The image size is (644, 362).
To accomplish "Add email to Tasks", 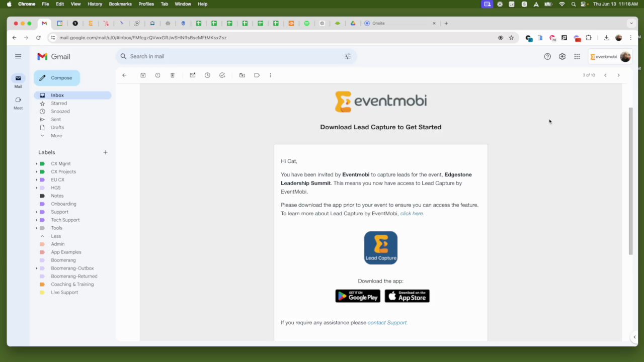I will [x=222, y=75].
